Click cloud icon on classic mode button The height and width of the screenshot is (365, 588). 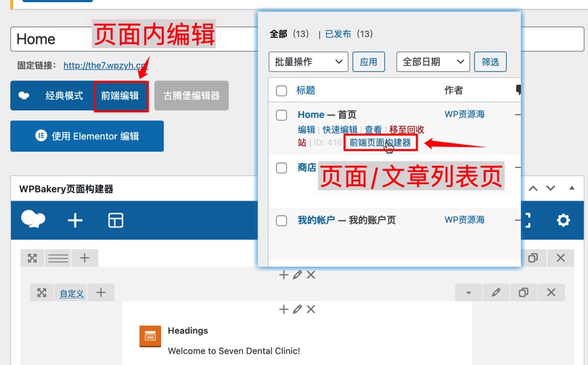24,95
